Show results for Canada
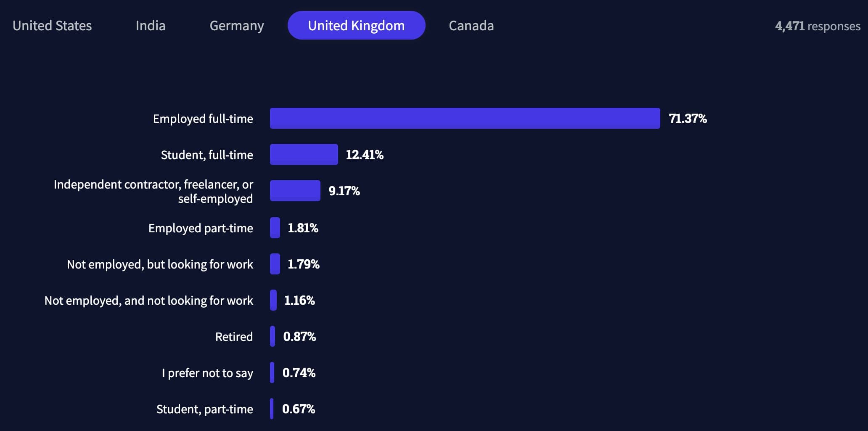The image size is (868, 431). click(x=471, y=26)
